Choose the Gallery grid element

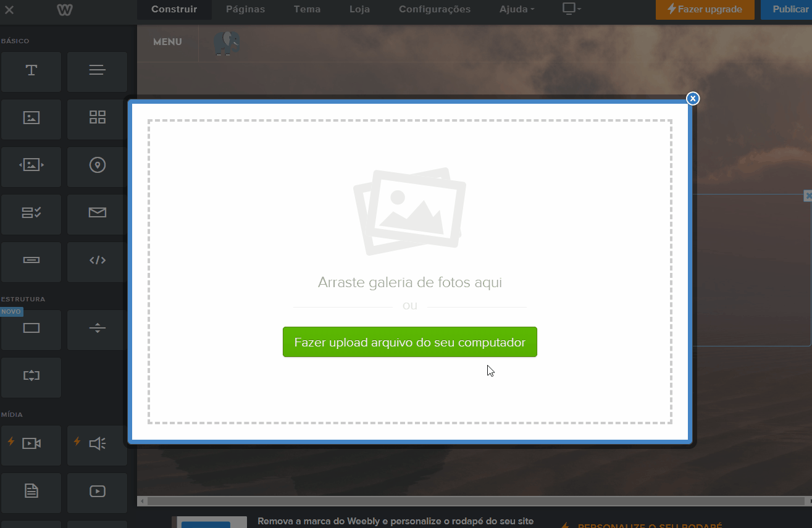point(97,119)
